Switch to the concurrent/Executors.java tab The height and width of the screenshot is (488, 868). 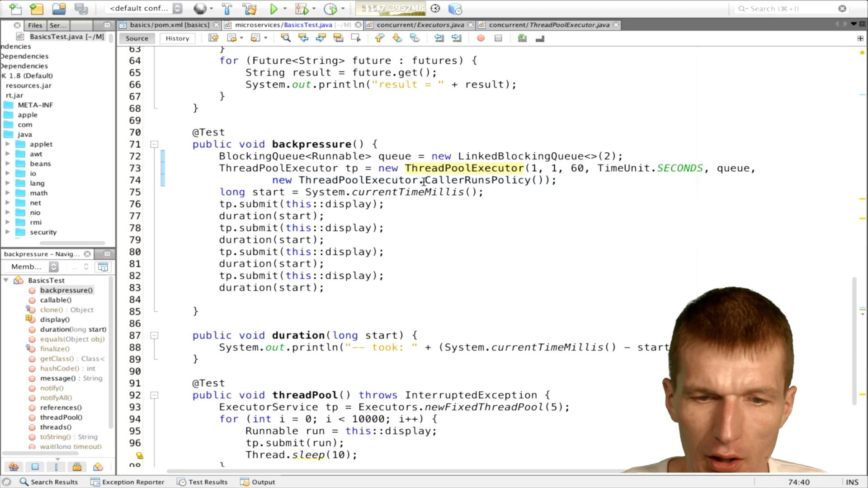tap(420, 25)
